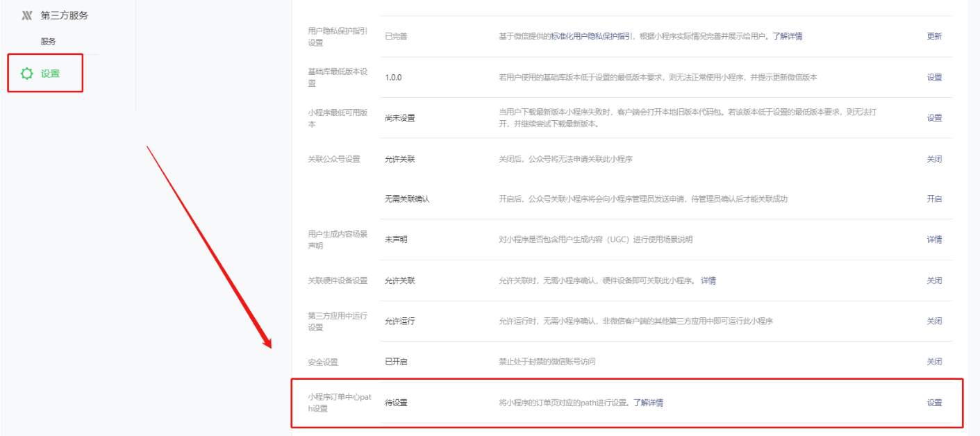Click 了解详情 in the 订单中心path description

(648, 403)
